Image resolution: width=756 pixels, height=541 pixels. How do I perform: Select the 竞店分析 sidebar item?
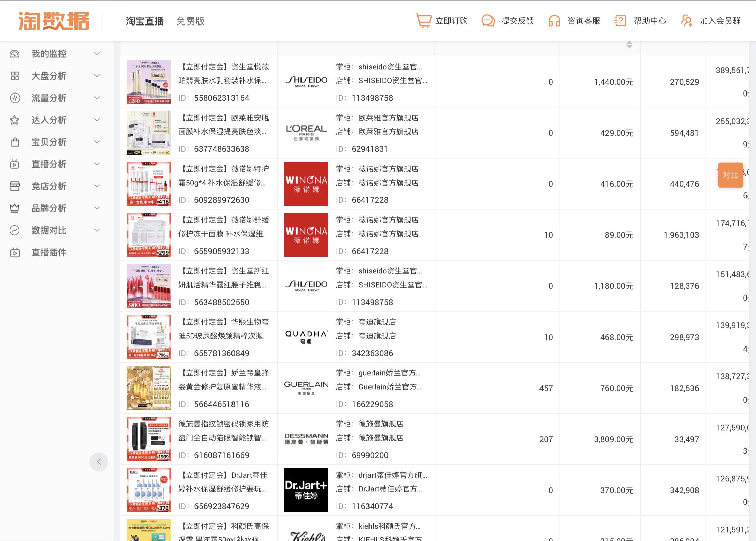point(49,186)
